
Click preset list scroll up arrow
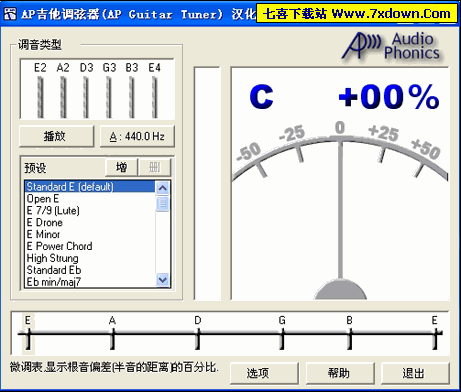pos(163,189)
